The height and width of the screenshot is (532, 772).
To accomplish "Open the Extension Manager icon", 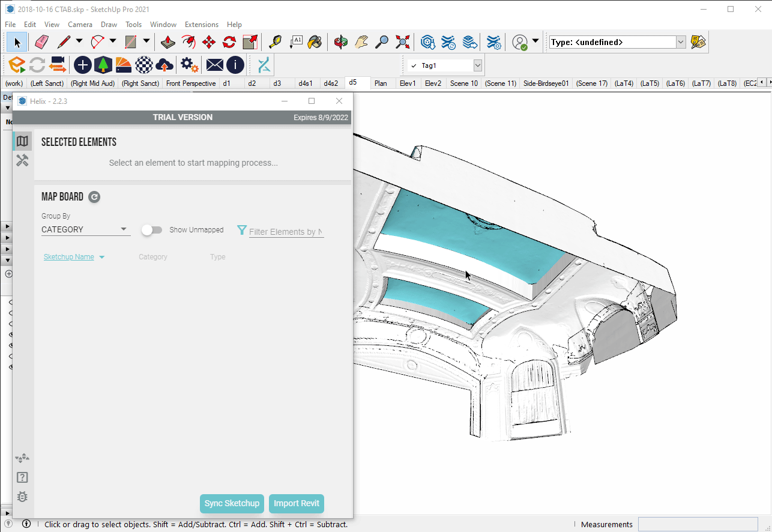I will (x=494, y=42).
